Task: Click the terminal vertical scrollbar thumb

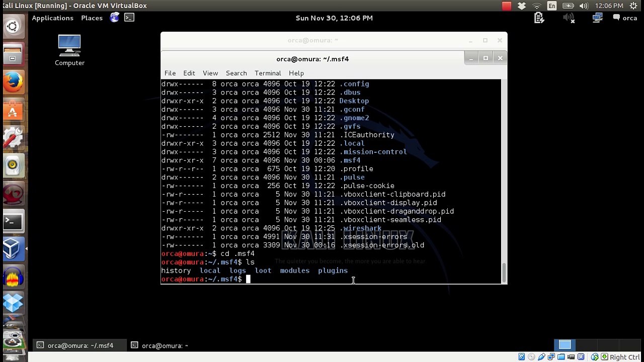Action: pyautogui.click(x=504, y=273)
